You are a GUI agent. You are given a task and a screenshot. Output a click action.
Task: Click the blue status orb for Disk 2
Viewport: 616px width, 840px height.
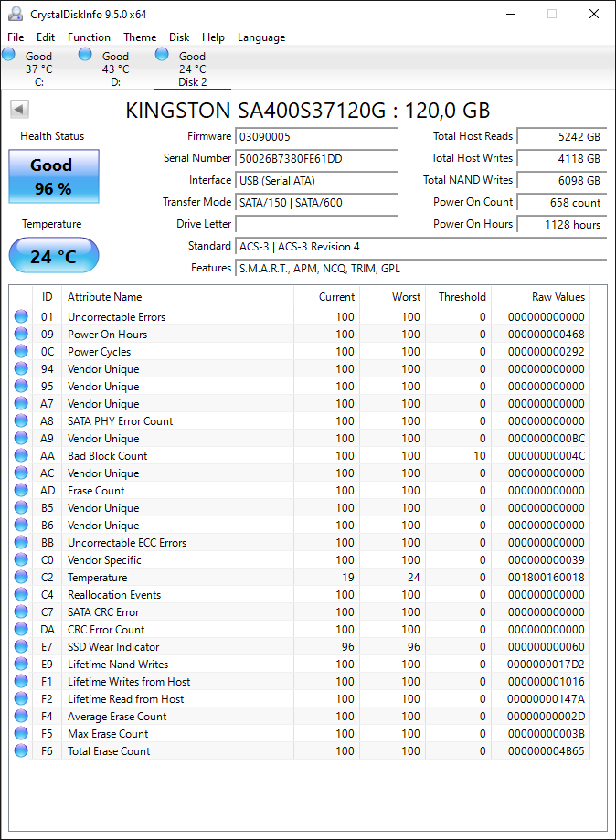click(162, 54)
